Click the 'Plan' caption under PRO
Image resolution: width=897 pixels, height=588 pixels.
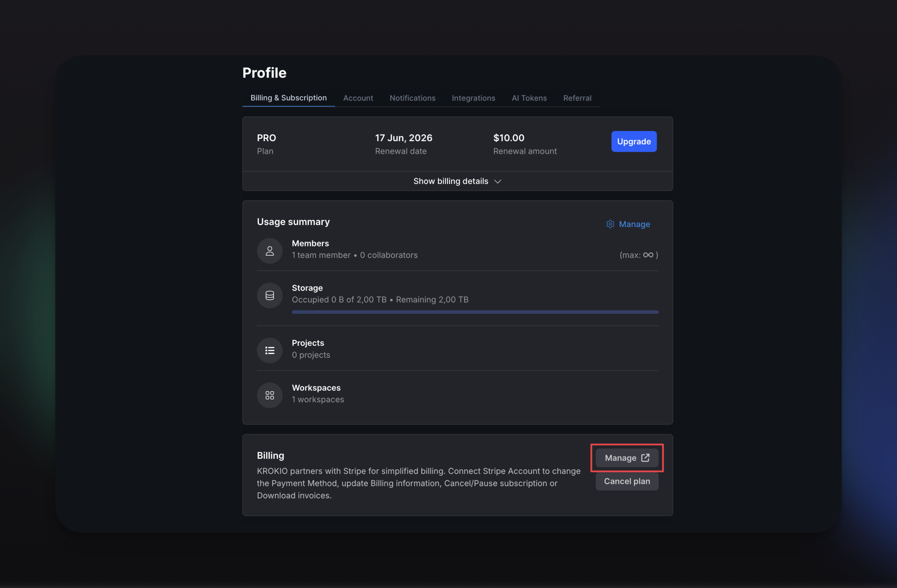265,151
